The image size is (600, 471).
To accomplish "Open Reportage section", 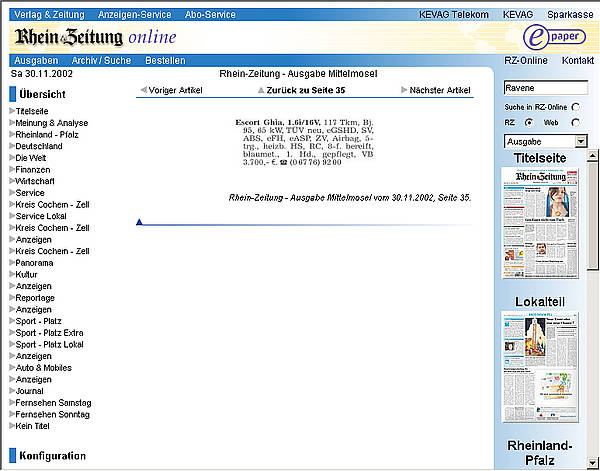I will pos(35,298).
